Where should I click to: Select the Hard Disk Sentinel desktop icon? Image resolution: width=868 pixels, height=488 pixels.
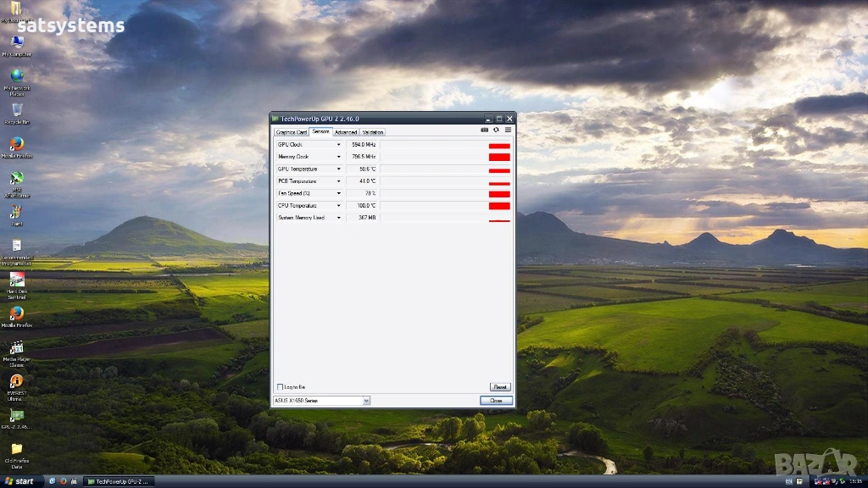(x=16, y=280)
